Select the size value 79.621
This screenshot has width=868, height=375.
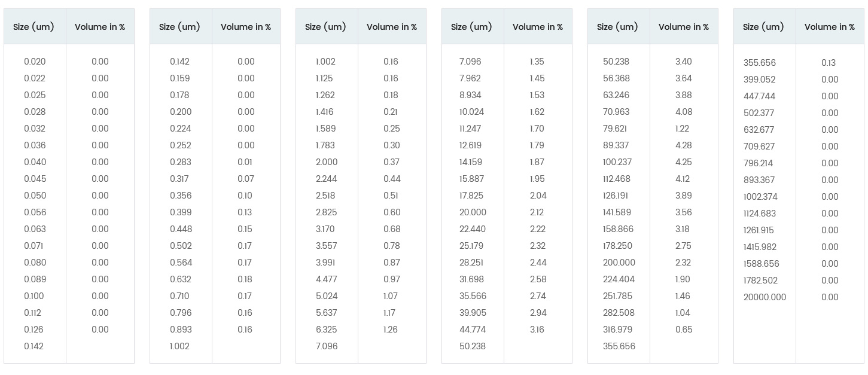click(615, 129)
